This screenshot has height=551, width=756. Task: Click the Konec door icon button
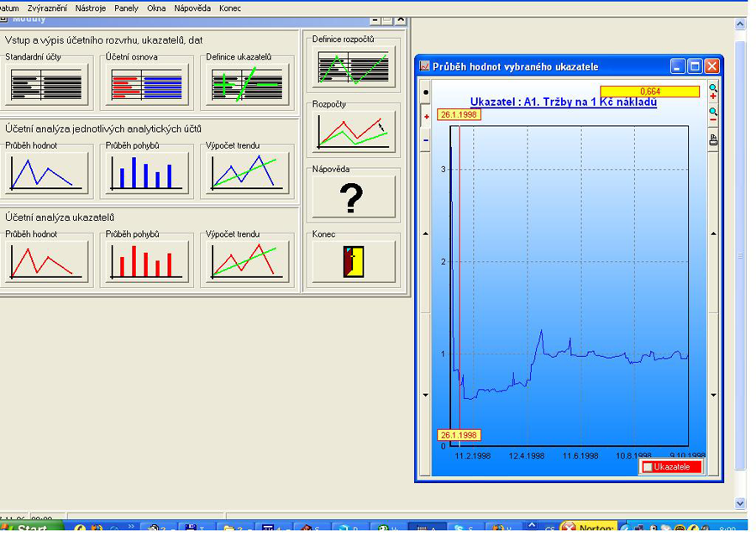354,262
